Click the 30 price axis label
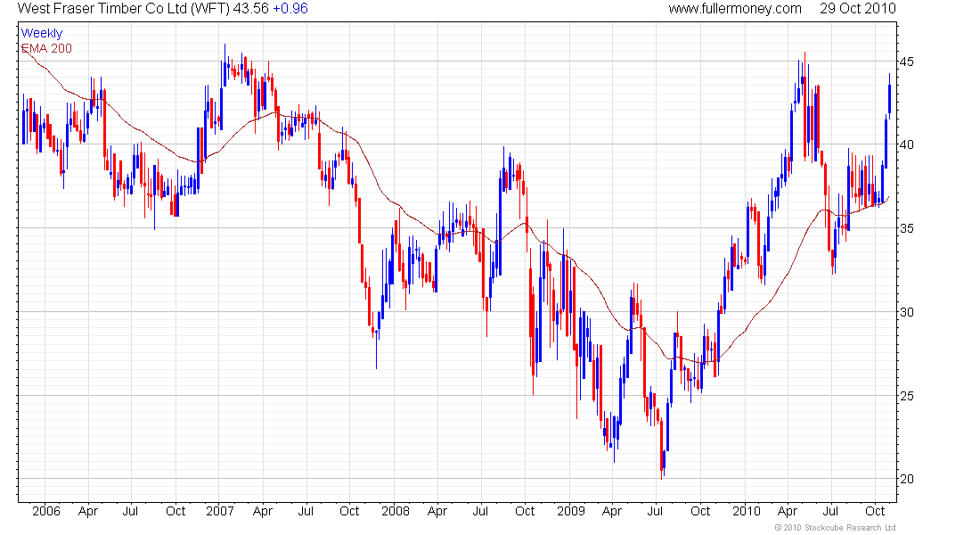The width and height of the screenshot is (980, 535). coord(906,312)
